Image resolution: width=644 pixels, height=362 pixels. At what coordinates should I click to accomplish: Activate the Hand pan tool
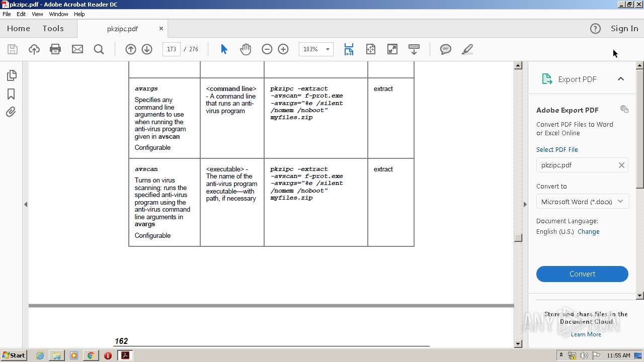246,49
